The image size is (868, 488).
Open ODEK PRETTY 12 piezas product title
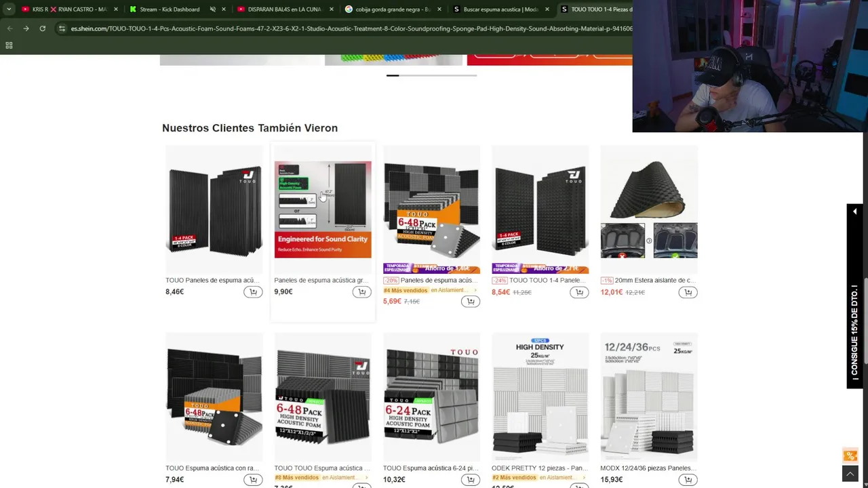[539, 468]
